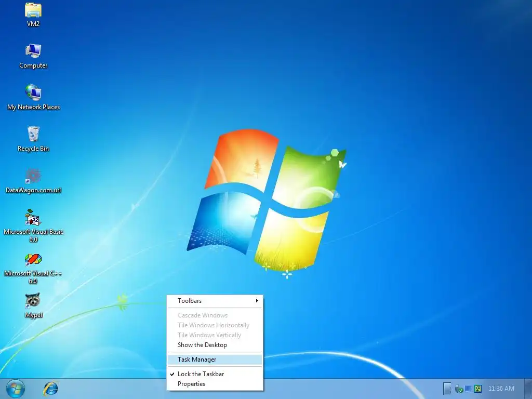The image size is (532, 399).
Task: Select the Microsoft Visual C++ 6.0 icon
Action: (x=33, y=260)
